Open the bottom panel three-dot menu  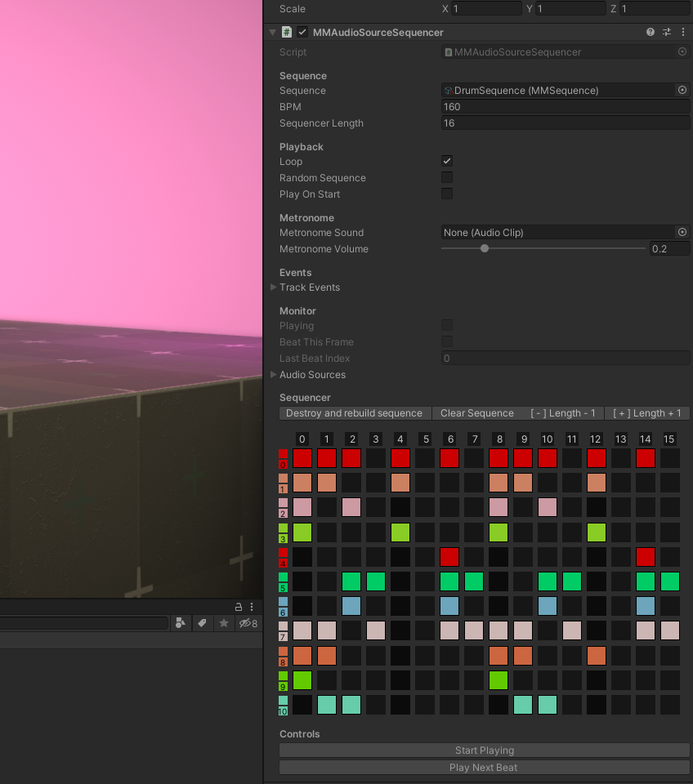[252, 607]
